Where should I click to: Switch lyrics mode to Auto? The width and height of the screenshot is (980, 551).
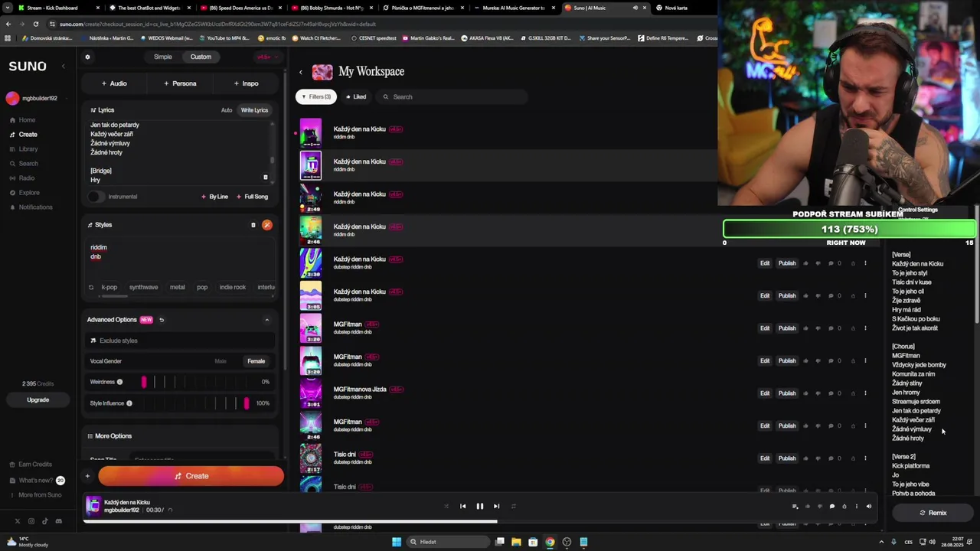[x=227, y=110]
